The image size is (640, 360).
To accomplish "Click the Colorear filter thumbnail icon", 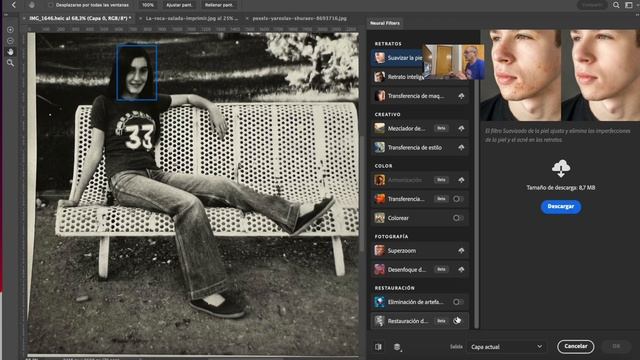I will coord(380,218).
